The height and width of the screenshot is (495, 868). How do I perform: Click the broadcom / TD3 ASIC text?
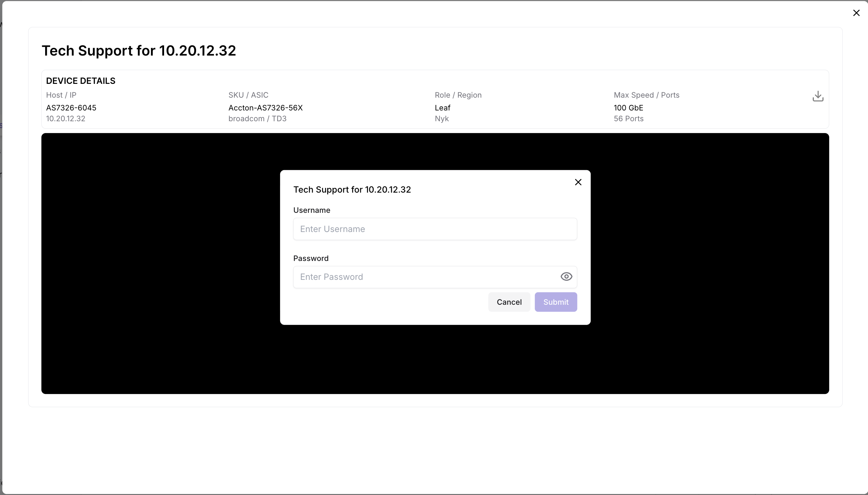pos(257,119)
